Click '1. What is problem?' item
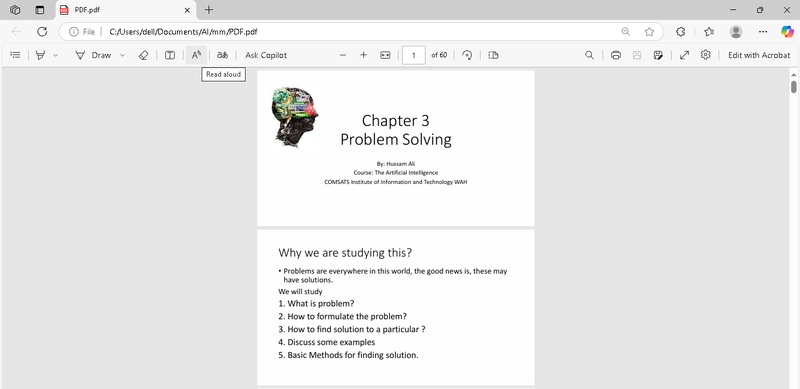800x389 pixels. 316,303
